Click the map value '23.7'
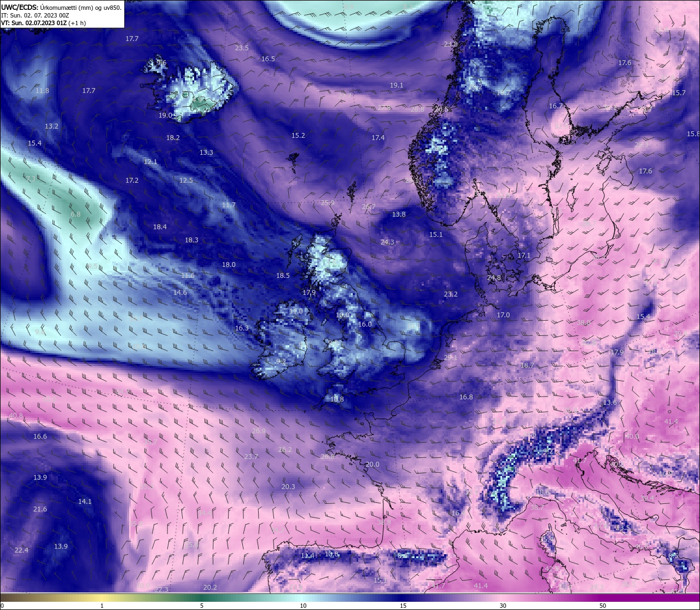This screenshot has height=610, width=700. coord(251,457)
